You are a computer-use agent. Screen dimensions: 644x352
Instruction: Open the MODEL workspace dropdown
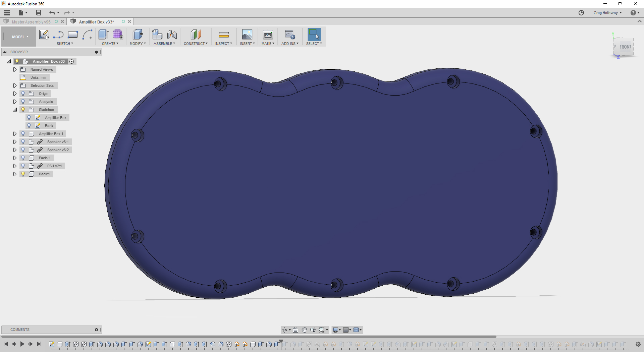(19, 37)
